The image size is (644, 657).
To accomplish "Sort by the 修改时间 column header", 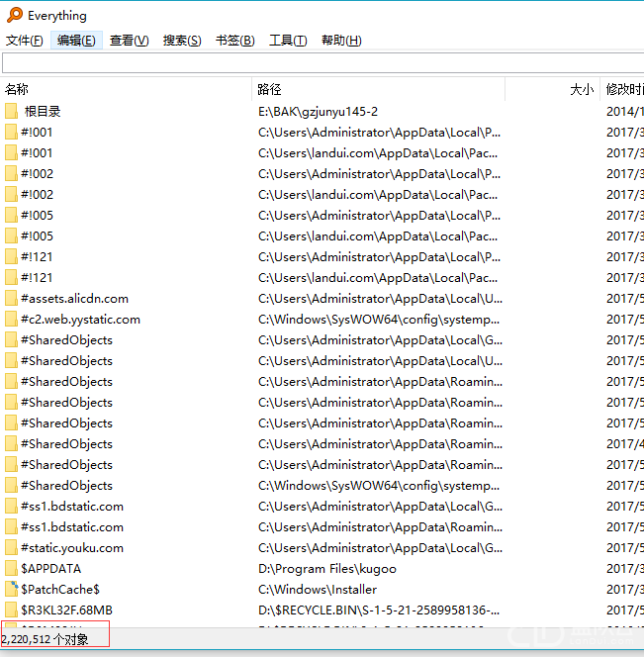I will pos(622,89).
